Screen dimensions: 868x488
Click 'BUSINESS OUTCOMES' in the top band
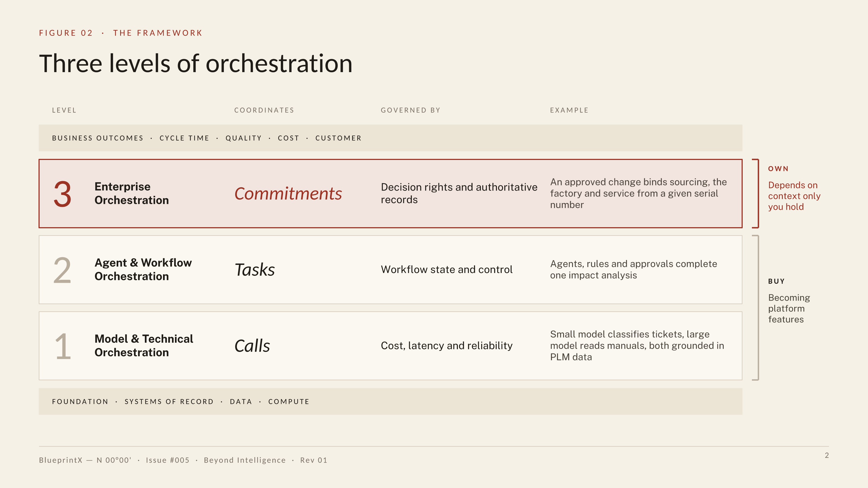[x=98, y=138]
